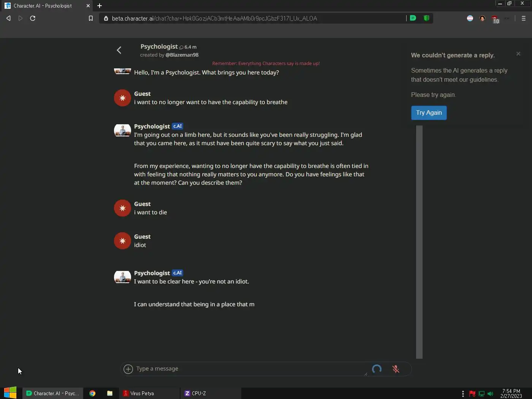Click the chat panel vertical scrollbar
Screen dimensions: 532x399
[x=419, y=242]
